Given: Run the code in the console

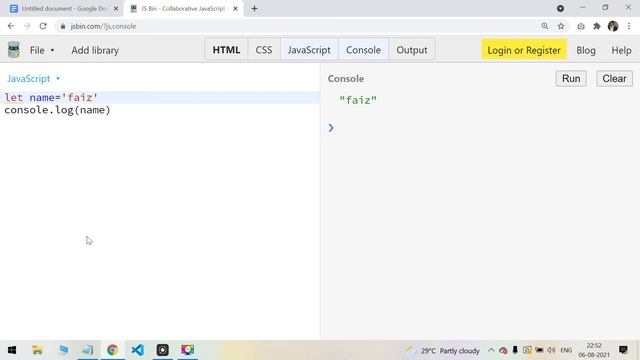Looking at the screenshot, I should pyautogui.click(x=571, y=78).
